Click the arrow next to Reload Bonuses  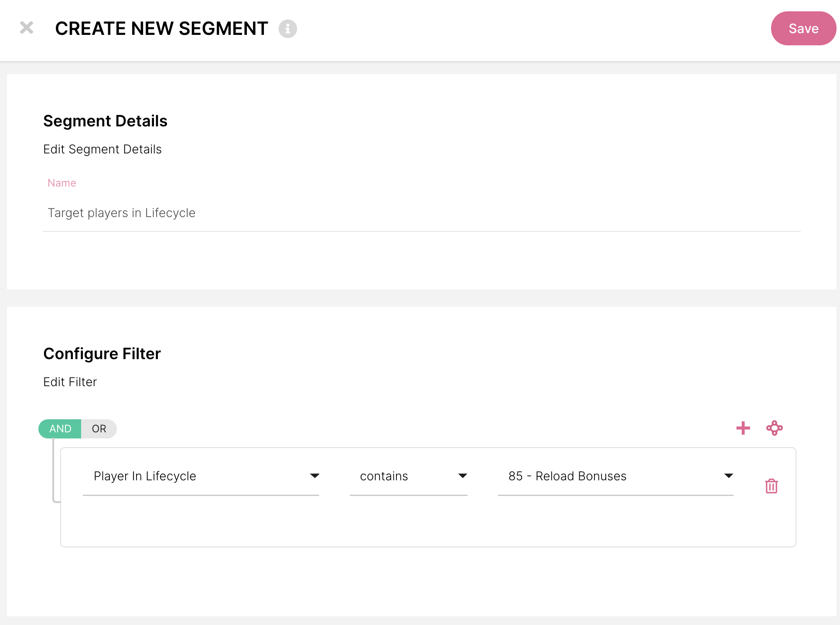728,476
